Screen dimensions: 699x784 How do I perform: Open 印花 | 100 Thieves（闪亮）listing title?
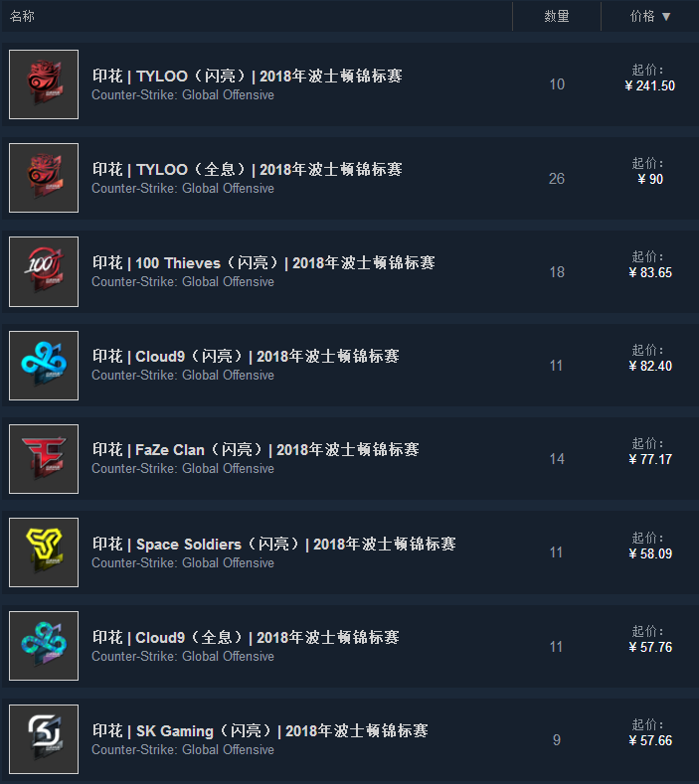click(x=263, y=263)
